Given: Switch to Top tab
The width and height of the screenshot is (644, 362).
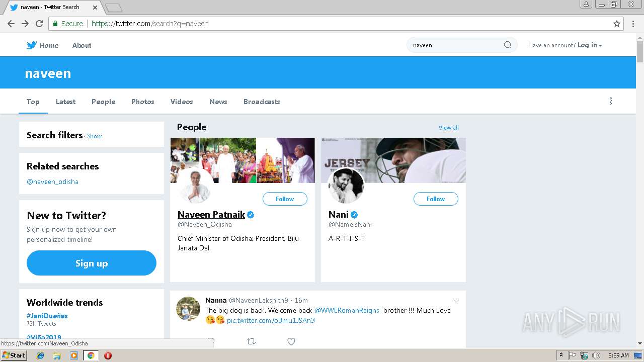Looking at the screenshot, I should [x=33, y=102].
